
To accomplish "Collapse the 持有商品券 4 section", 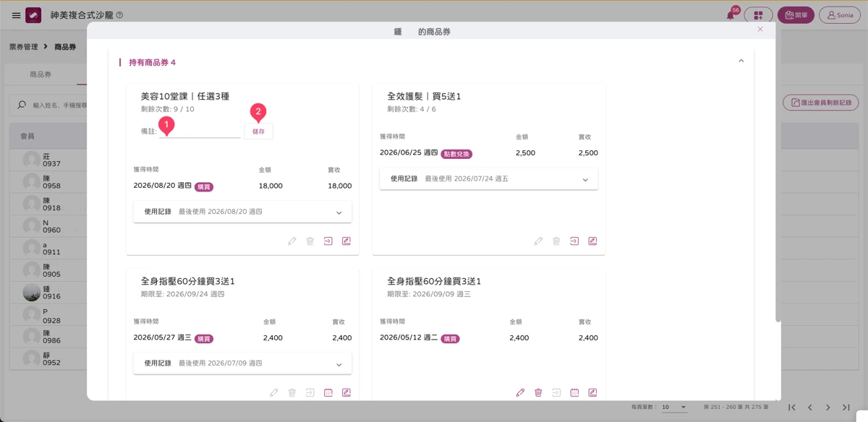I will 741,61.
